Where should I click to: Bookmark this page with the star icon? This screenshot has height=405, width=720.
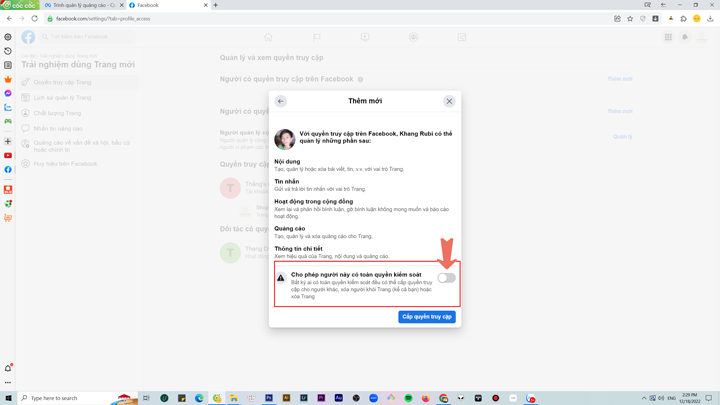pyautogui.click(x=630, y=19)
